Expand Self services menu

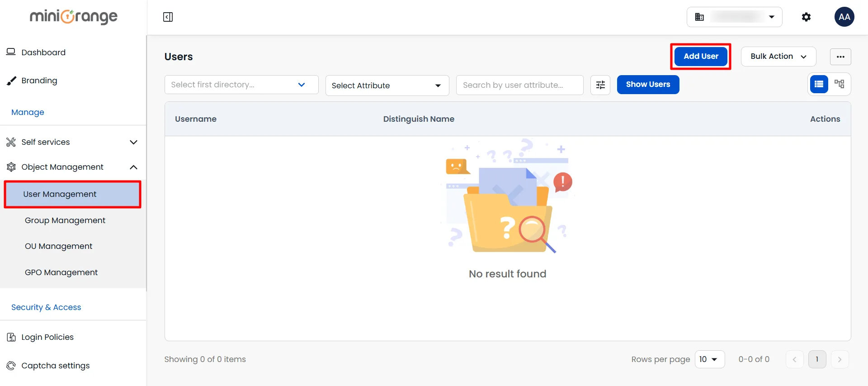pyautogui.click(x=72, y=142)
